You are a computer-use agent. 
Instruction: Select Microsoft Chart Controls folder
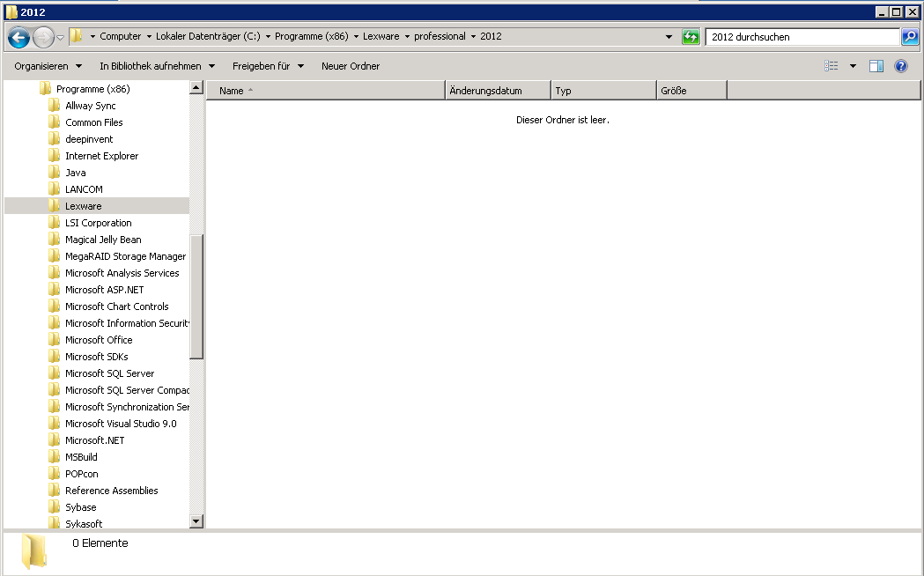tap(116, 306)
